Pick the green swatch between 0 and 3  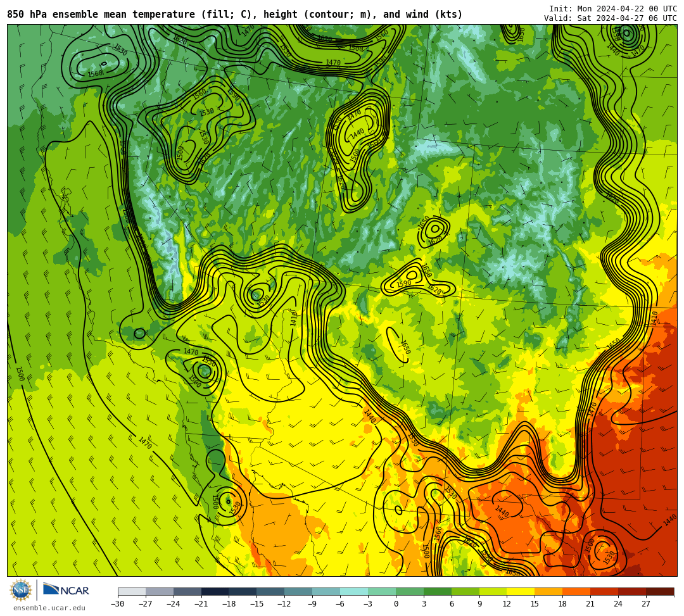coord(410,591)
